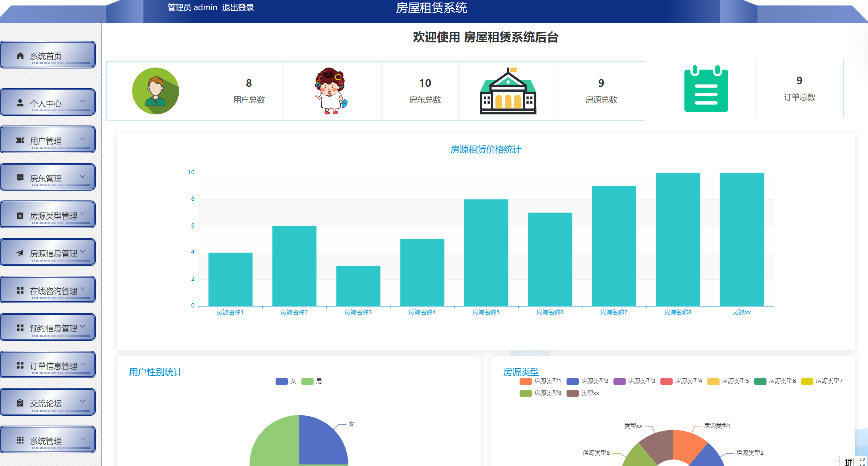The width and height of the screenshot is (868, 466).
Task: Click the 房源总数 label text
Action: coord(601,100)
